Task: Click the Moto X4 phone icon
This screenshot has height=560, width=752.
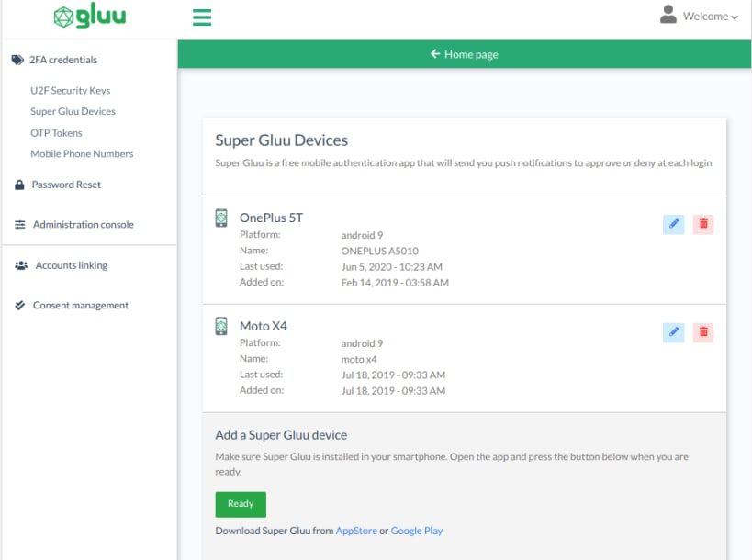Action: click(221, 326)
